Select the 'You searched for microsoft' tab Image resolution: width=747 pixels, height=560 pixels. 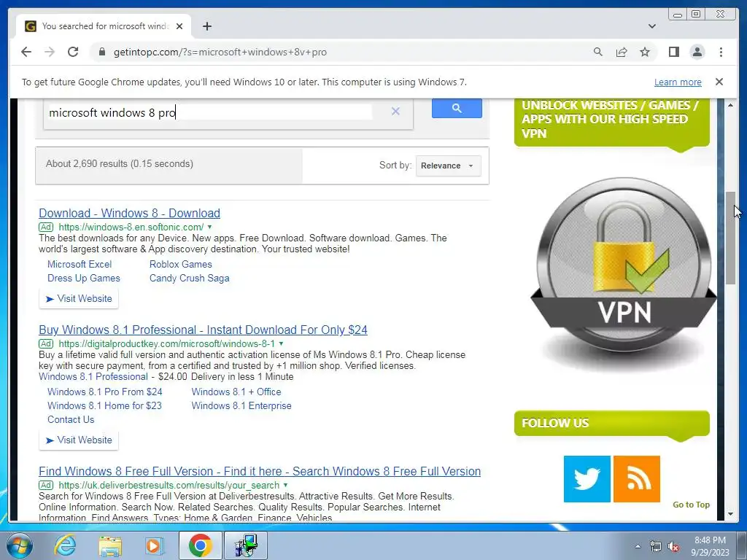(x=104, y=26)
